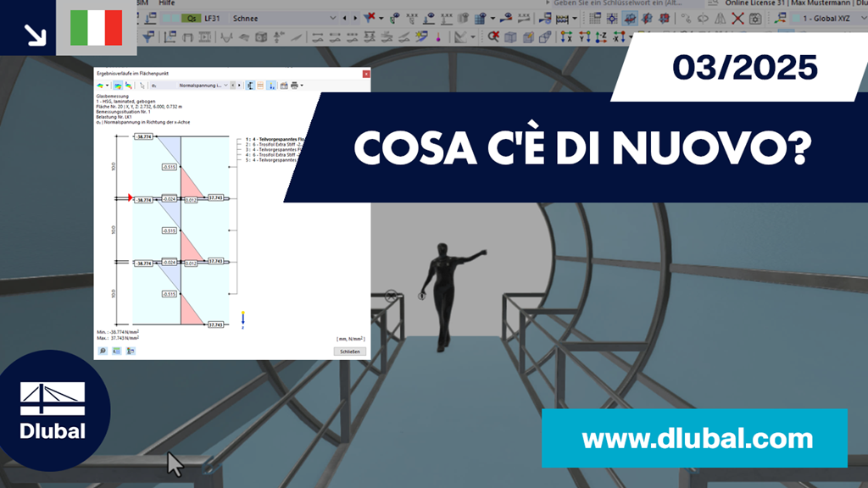Click the camera/snapshot icon beside the printer icon
This screenshot has width=868, height=488.
click(284, 84)
